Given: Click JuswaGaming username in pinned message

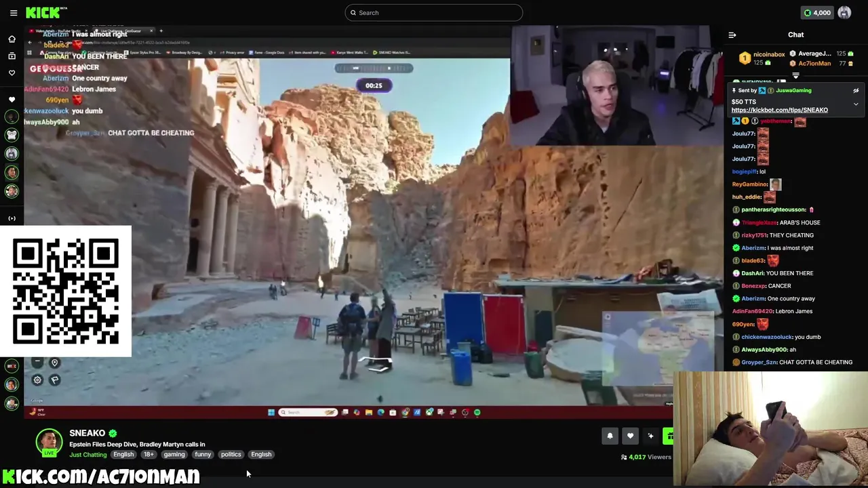Looking at the screenshot, I should pos(793,90).
